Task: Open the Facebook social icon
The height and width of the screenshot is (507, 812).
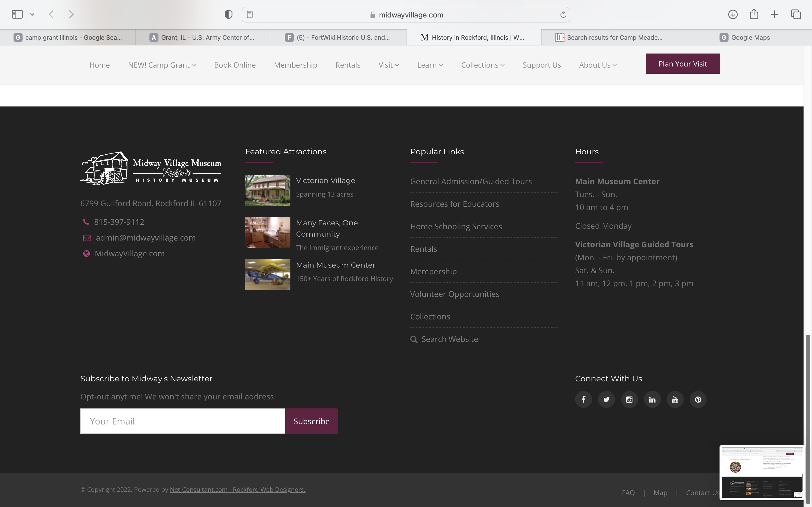Action: pos(584,399)
